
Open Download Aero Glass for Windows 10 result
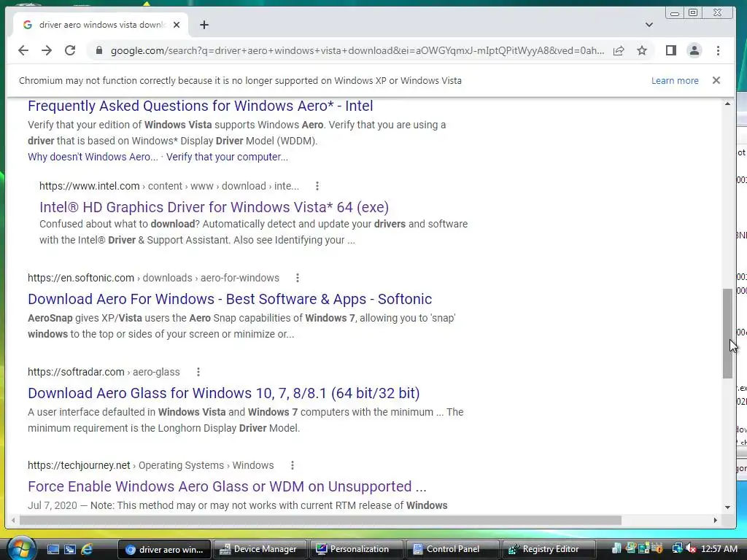click(x=223, y=393)
